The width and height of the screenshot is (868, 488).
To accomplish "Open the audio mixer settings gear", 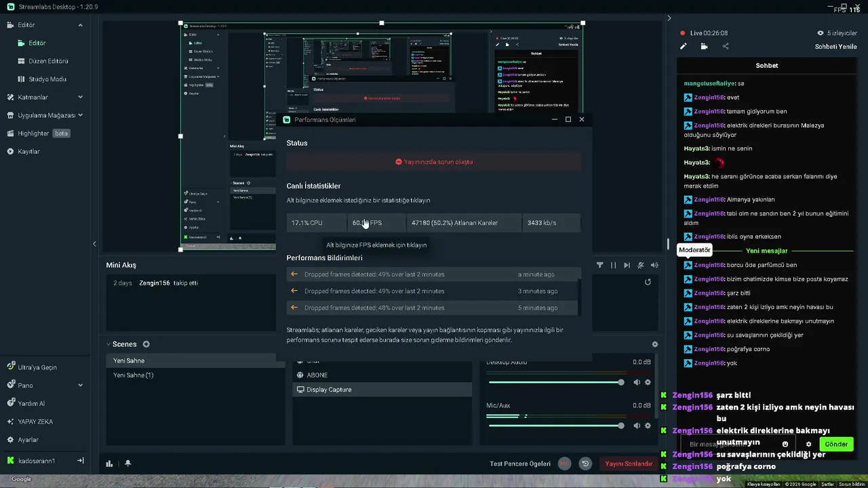I will (x=654, y=344).
